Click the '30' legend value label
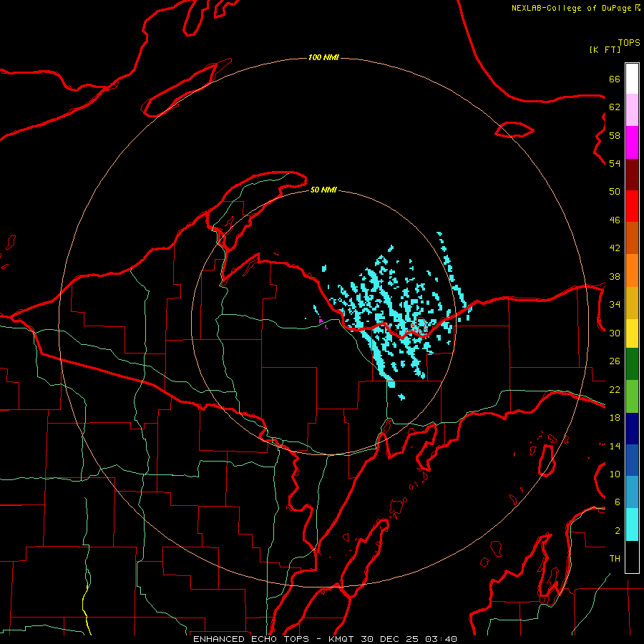644x644 pixels. click(x=615, y=333)
